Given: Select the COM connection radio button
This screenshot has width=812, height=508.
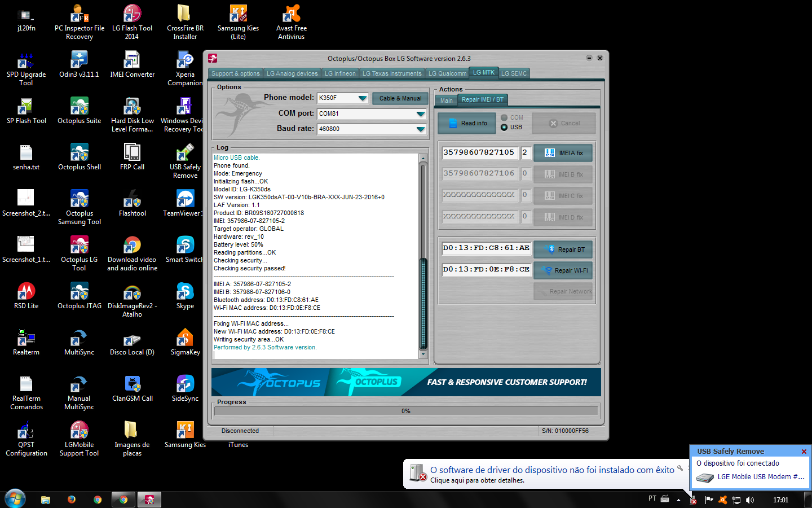Looking at the screenshot, I should pos(504,117).
